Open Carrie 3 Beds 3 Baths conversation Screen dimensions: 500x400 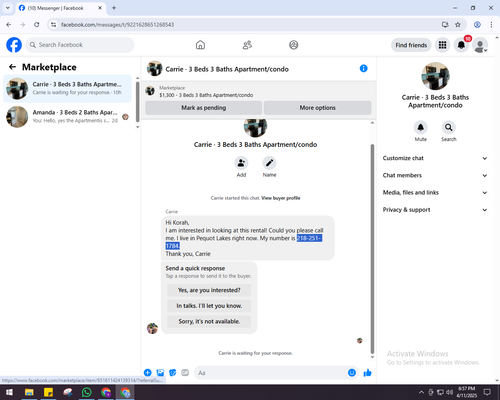pos(67,88)
